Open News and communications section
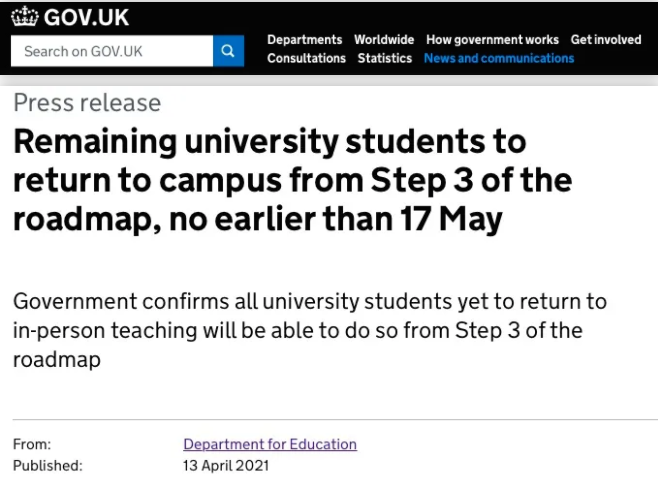This screenshot has height=484, width=658. (x=499, y=58)
